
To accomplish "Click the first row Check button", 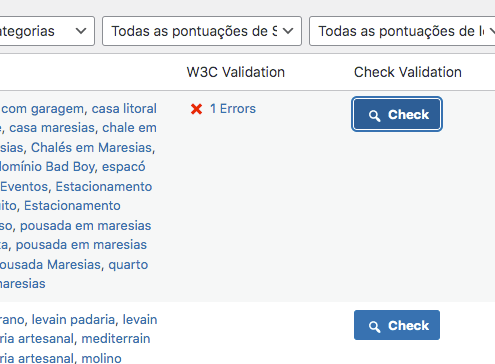I will (397, 114).
